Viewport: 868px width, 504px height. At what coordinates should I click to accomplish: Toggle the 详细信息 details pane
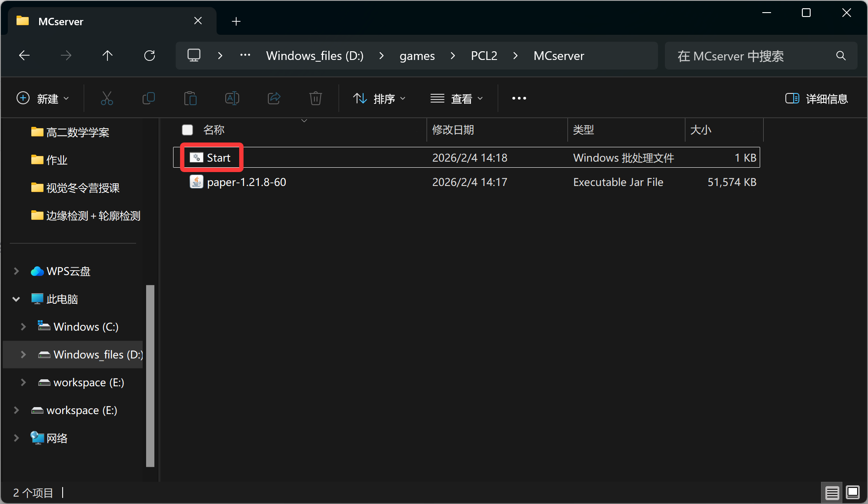click(x=816, y=99)
